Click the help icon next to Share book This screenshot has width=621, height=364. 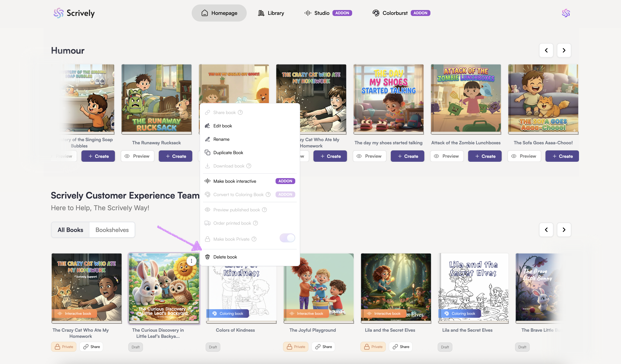[x=240, y=113]
